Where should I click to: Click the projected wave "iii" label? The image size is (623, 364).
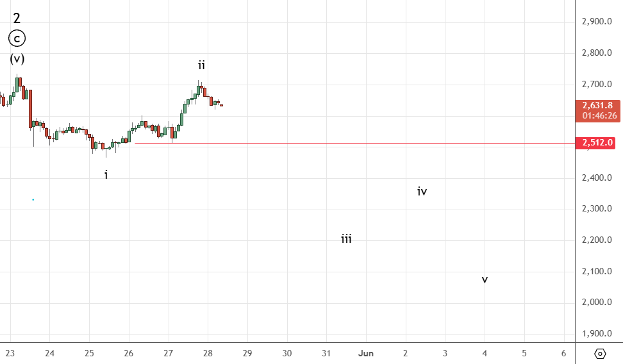tap(346, 239)
